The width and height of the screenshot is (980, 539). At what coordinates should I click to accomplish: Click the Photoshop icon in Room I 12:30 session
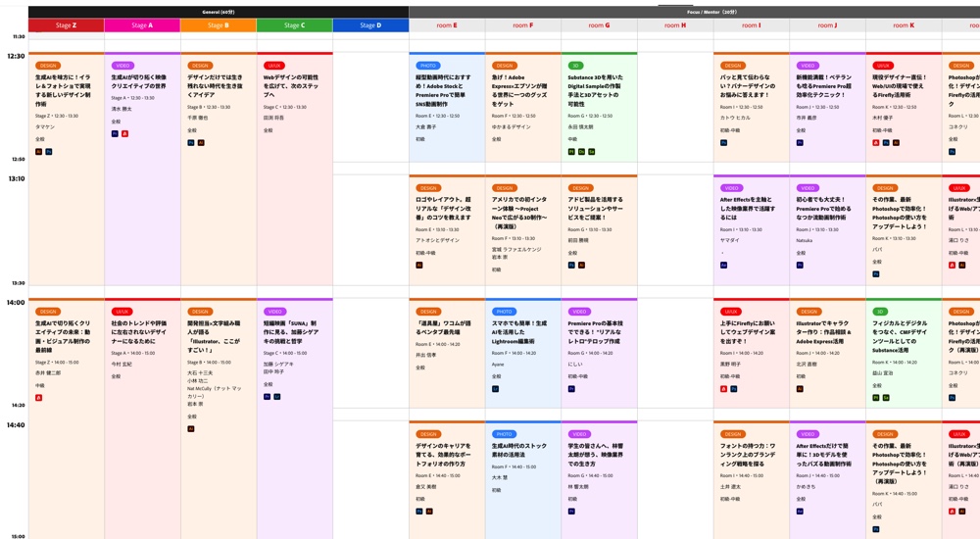click(724, 142)
